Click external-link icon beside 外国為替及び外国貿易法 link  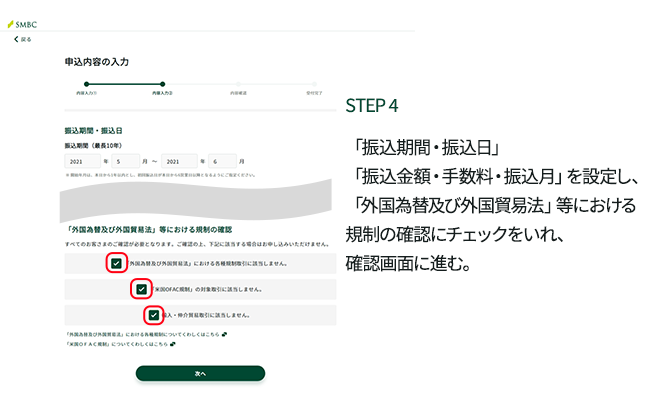pyautogui.click(x=224, y=334)
